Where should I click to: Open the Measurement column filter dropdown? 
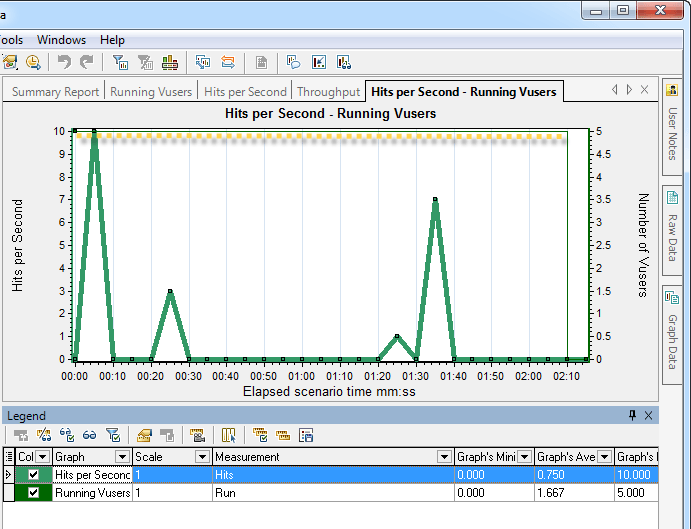click(444, 457)
